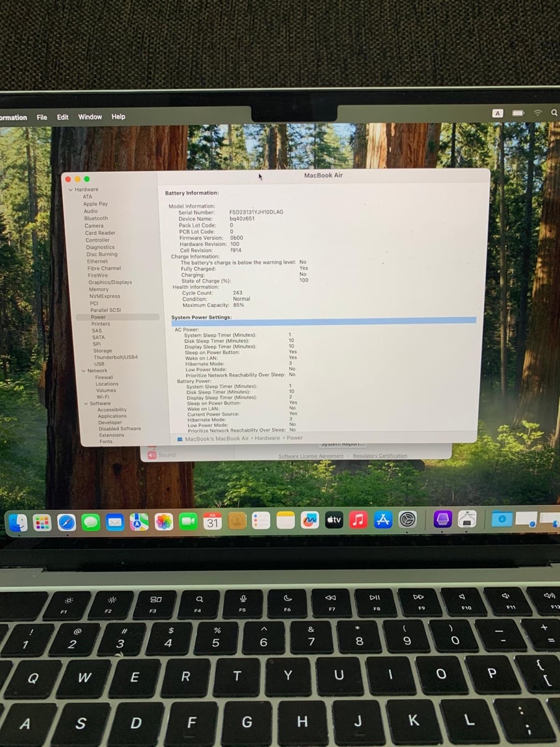Open Spotlight search in the menu bar
This screenshot has width=560, height=747.
click(x=554, y=113)
